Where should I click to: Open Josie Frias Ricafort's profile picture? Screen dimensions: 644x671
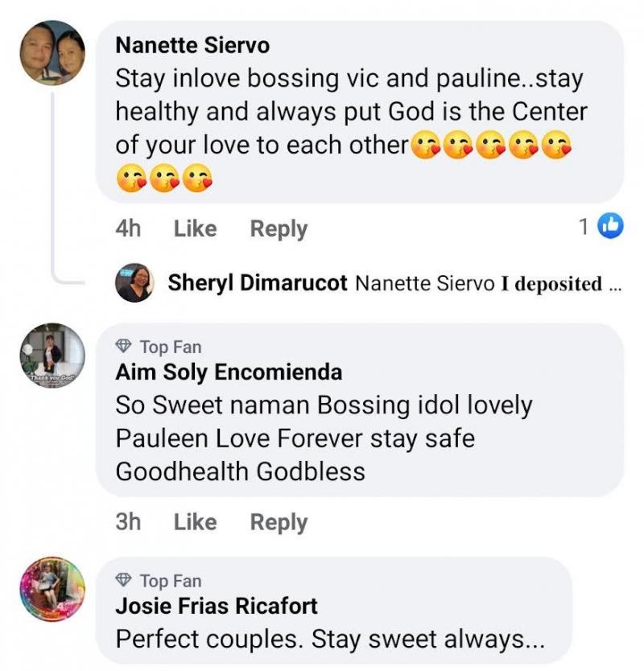pos(52,589)
